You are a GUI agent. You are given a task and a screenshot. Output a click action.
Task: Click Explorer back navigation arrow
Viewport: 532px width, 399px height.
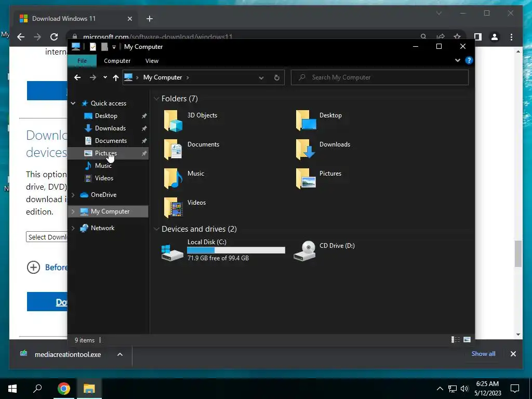point(77,77)
